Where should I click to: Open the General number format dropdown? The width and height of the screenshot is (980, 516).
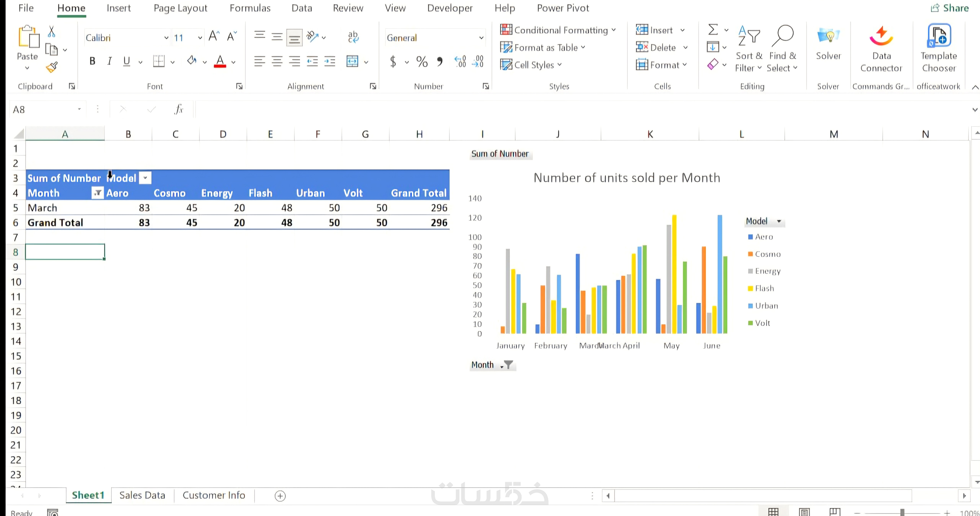coord(481,38)
